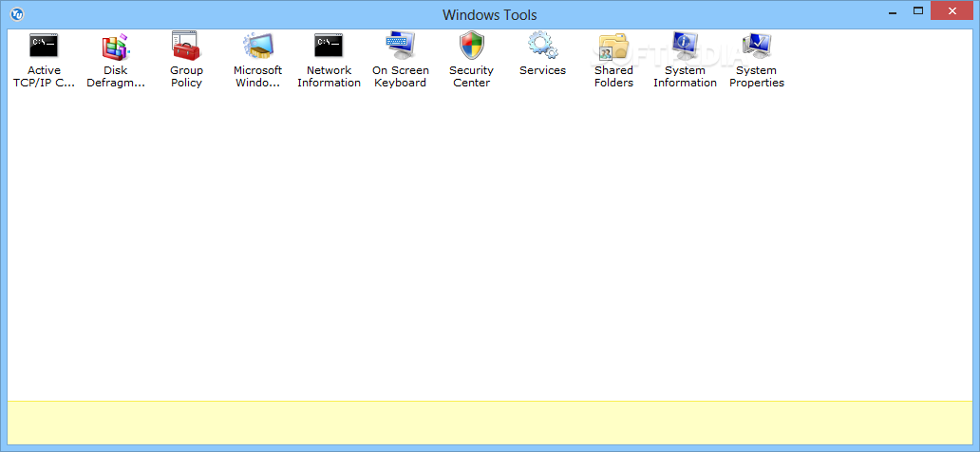Launch the On Screen Keyboard icon
Screen dimensions: 980x452
[400, 46]
